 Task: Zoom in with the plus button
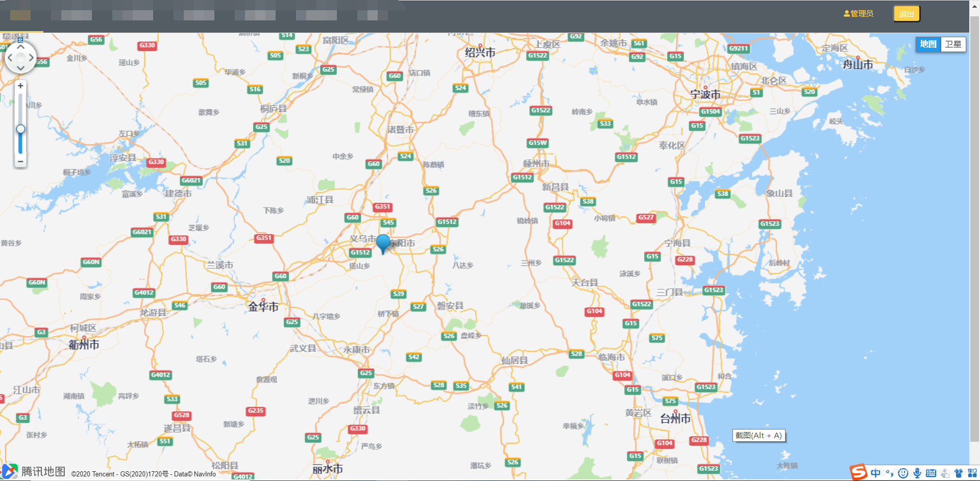[20, 86]
